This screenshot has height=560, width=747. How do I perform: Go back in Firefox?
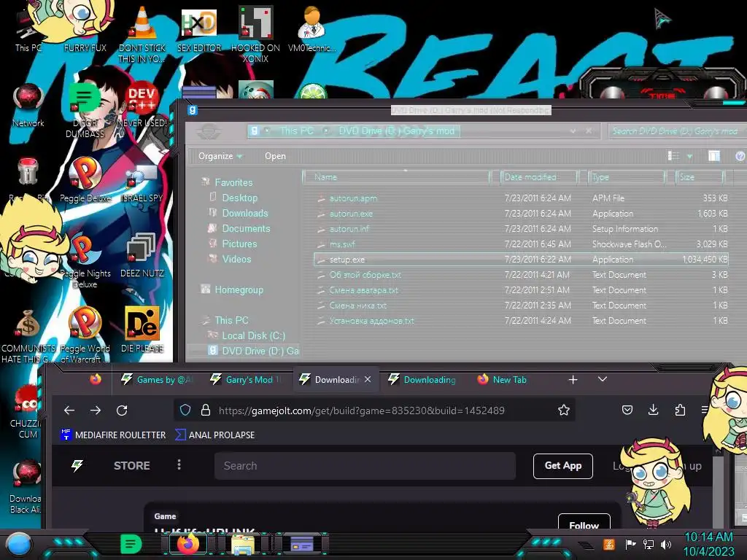(x=69, y=411)
